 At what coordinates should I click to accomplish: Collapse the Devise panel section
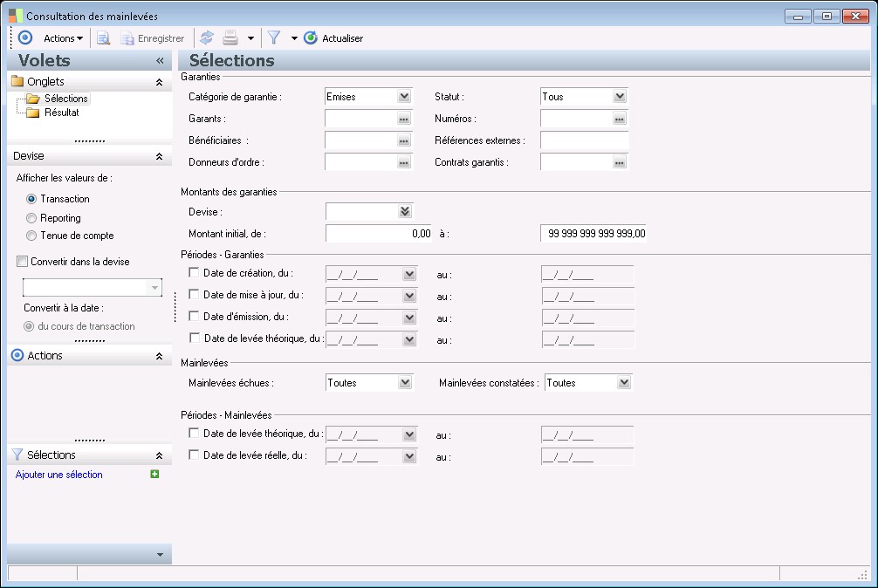pos(159,156)
